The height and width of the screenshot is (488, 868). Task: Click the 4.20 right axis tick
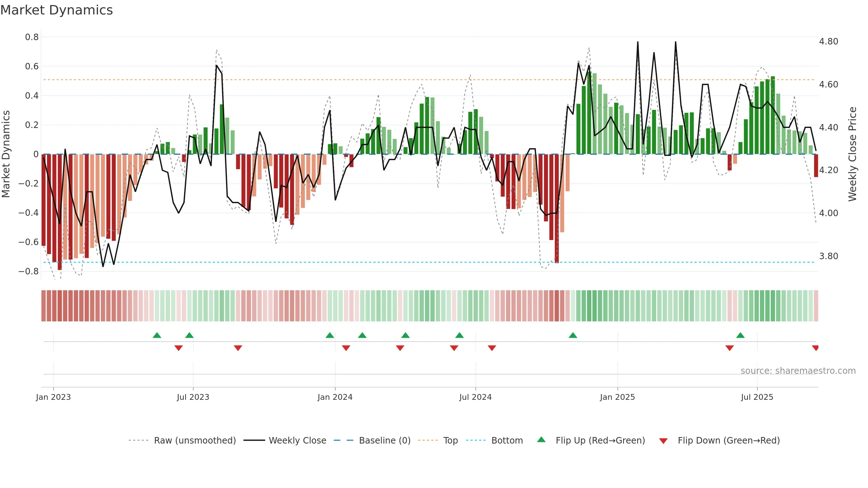829,170
